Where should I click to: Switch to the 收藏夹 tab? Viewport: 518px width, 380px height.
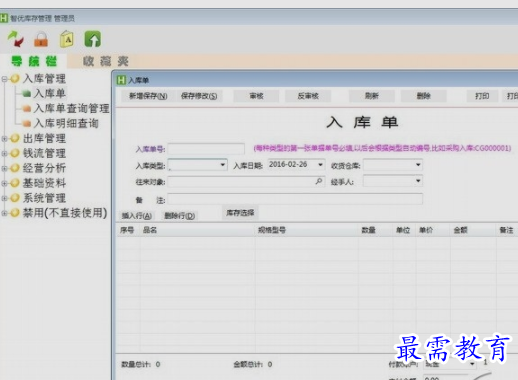[x=106, y=61]
